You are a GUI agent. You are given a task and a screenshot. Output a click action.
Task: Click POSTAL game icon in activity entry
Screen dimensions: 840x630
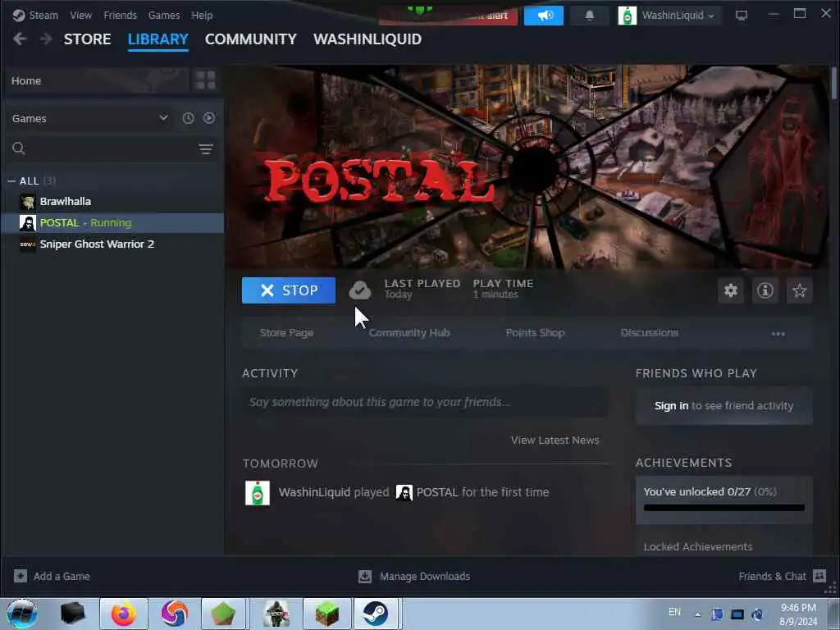coord(404,492)
